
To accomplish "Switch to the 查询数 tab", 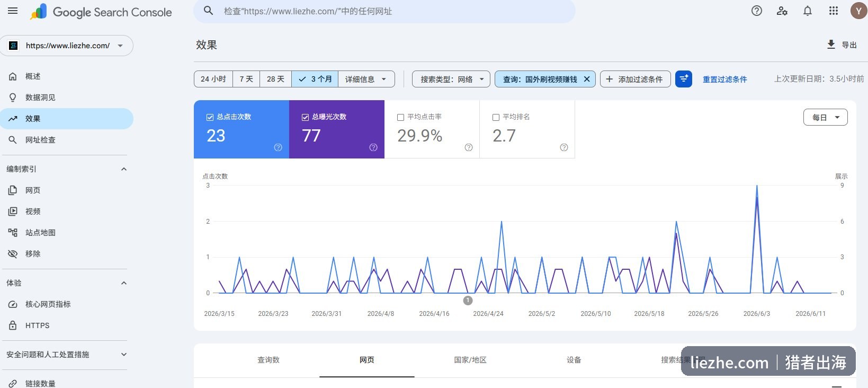I will (x=269, y=360).
